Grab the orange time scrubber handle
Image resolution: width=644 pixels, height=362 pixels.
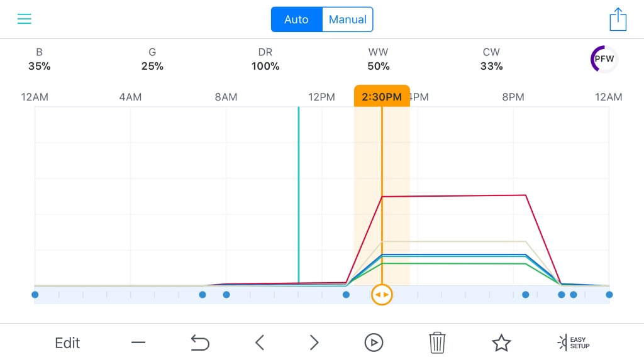pos(382,294)
